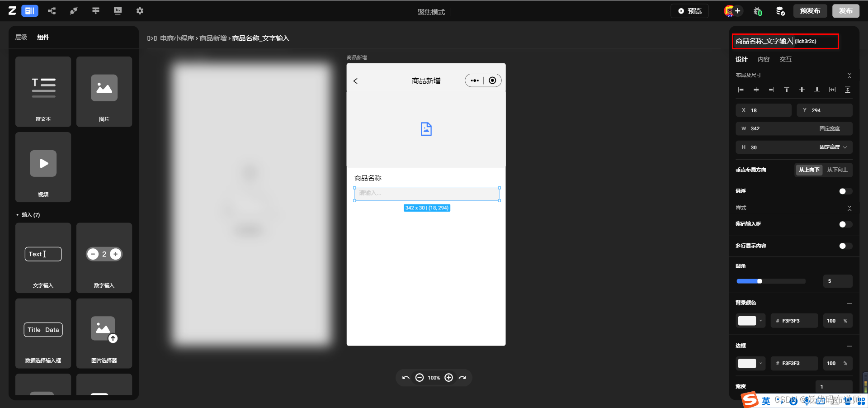Click the three-dot menu in phone preview
This screenshot has height=408, width=868.
click(474, 81)
